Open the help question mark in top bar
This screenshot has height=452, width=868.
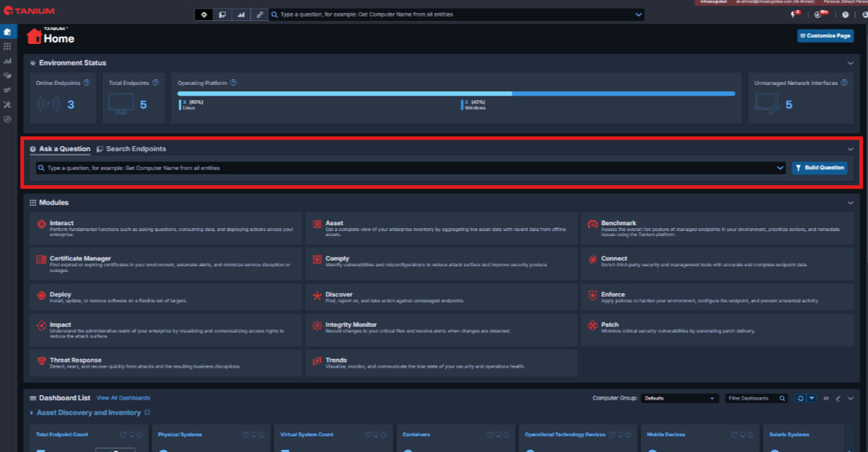point(845,14)
